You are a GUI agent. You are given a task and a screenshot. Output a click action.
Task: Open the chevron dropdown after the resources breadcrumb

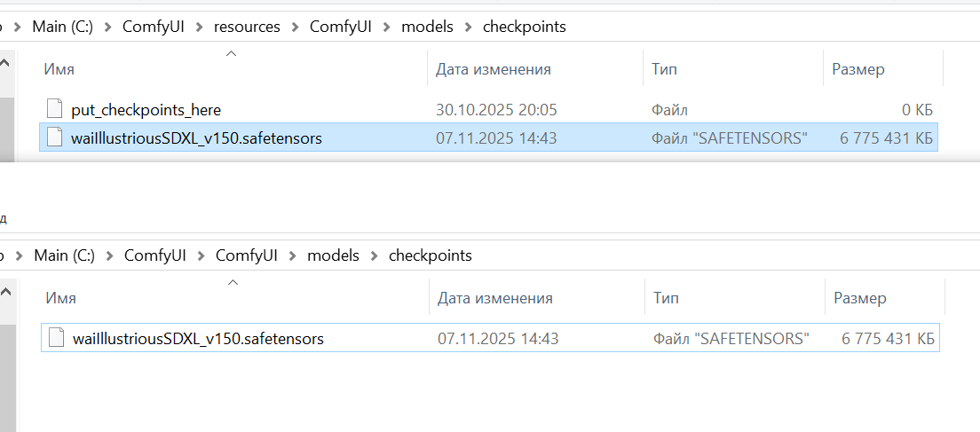click(295, 27)
